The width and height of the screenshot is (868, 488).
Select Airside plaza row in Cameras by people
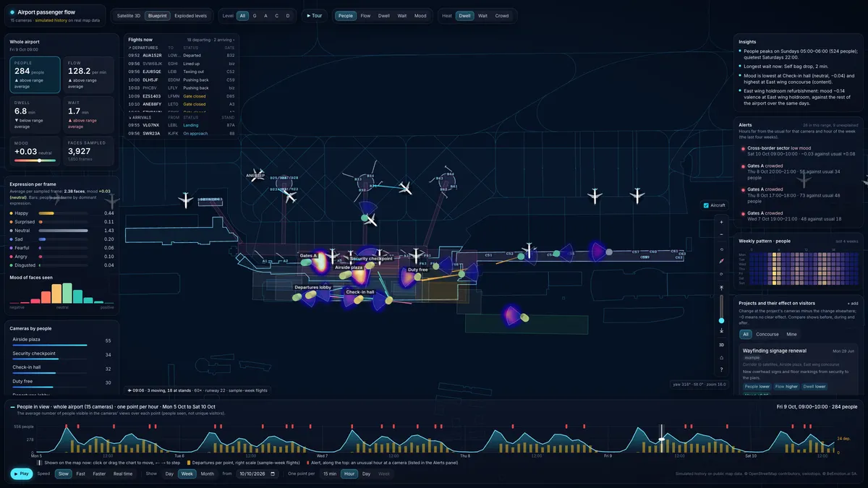point(61,341)
